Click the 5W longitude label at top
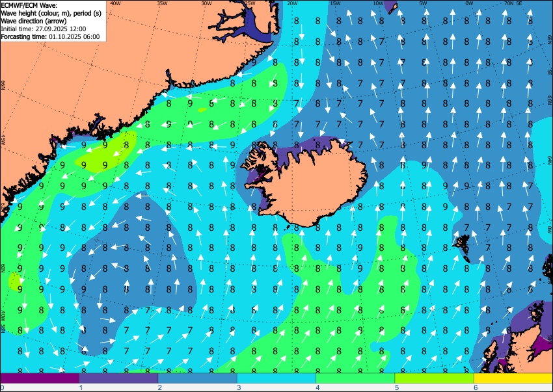Image resolution: width=553 pixels, height=392 pixels. coord(424,3)
